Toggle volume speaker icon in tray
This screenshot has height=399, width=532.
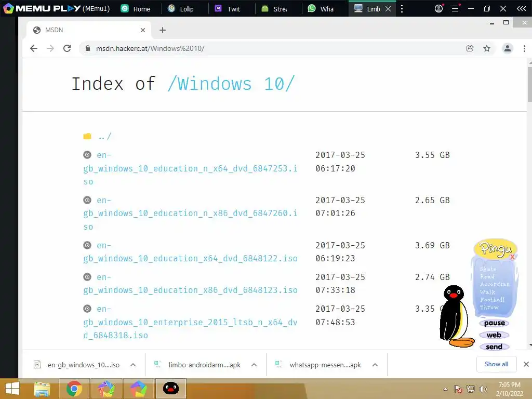[x=483, y=389]
